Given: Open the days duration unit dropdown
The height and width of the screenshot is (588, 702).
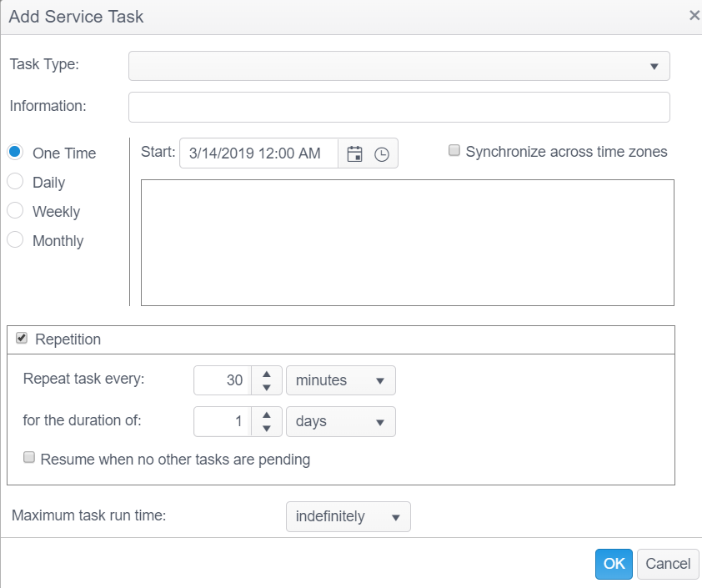Looking at the screenshot, I should (340, 422).
